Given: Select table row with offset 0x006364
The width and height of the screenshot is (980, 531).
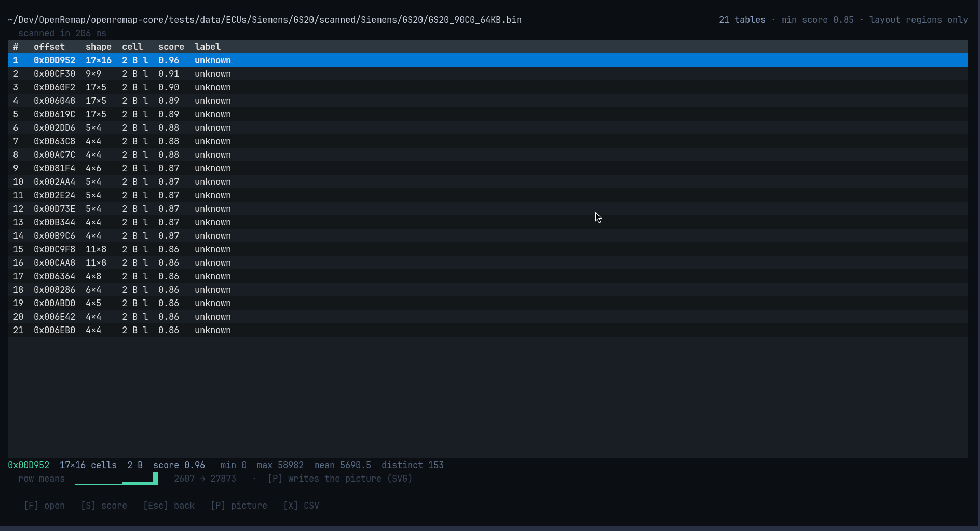Looking at the screenshot, I should point(488,276).
